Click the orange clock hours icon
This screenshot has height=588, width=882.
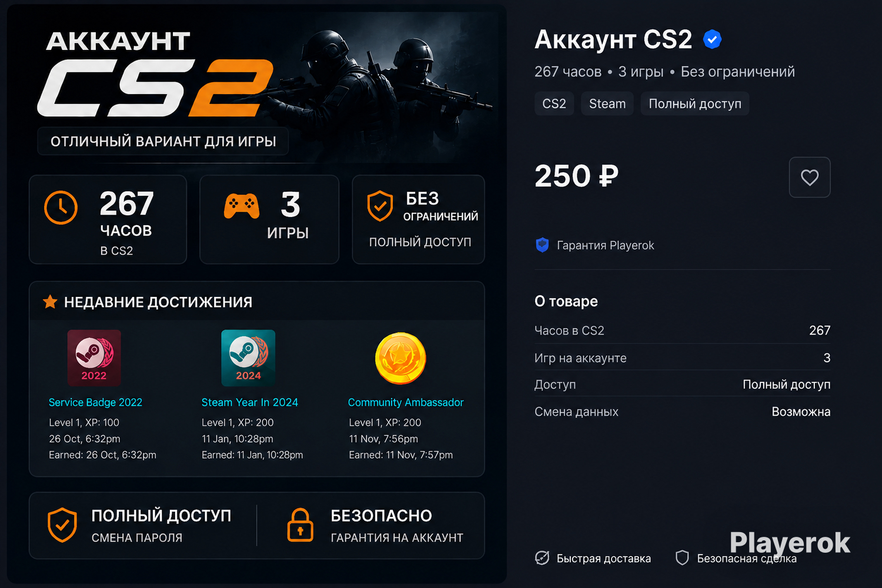[x=61, y=208]
